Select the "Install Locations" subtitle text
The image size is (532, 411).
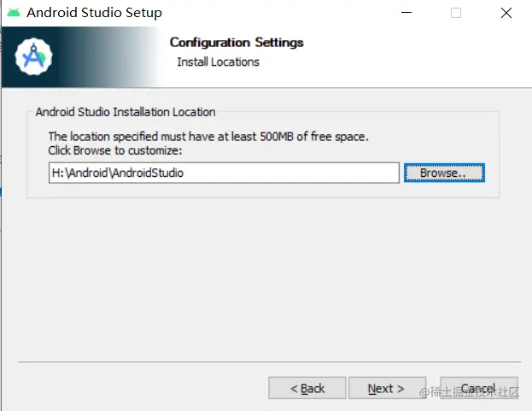pyautogui.click(x=218, y=62)
